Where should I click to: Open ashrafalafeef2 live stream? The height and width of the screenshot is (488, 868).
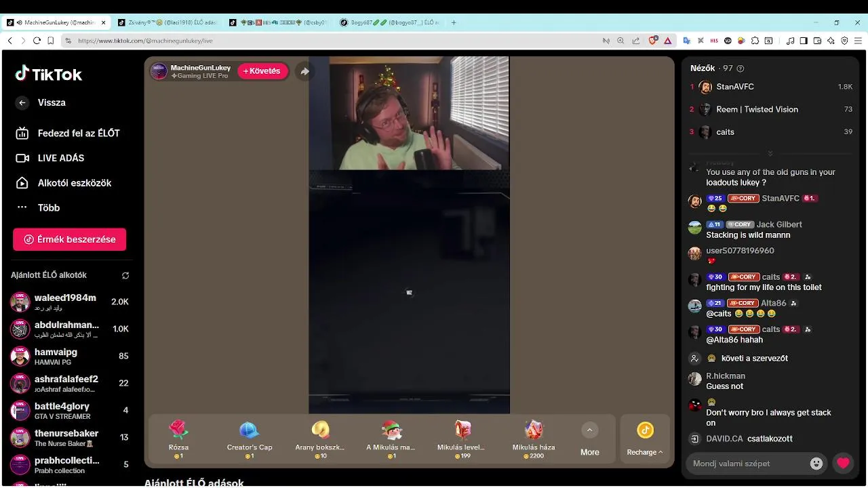tap(69, 384)
